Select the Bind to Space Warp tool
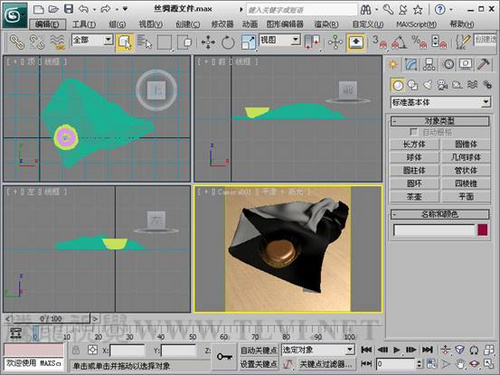500x375 pixels. point(57,43)
